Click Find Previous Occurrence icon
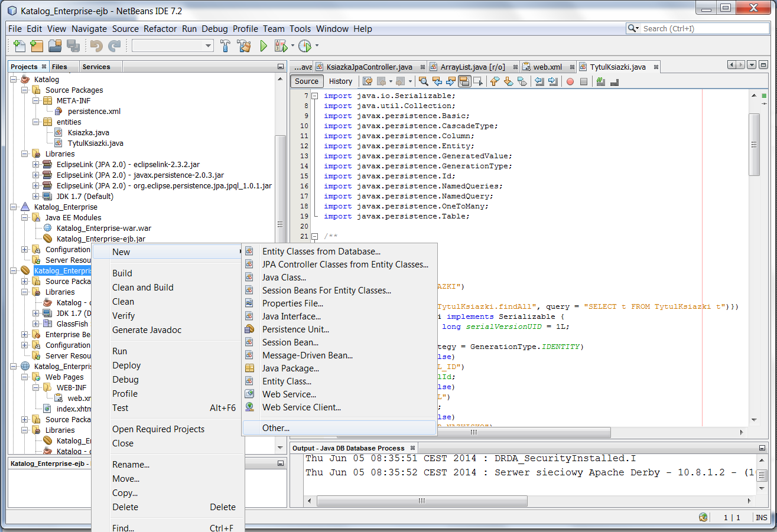Image resolution: width=777 pixels, height=532 pixels. 437,81
